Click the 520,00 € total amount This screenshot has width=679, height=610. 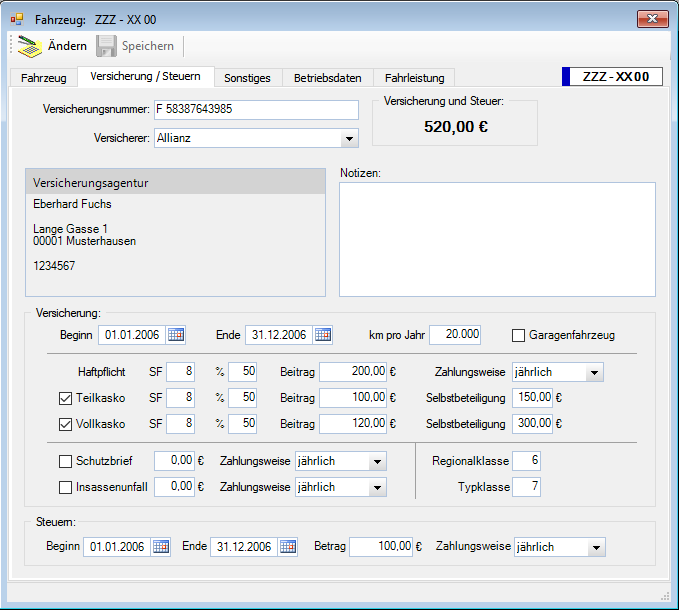(x=456, y=127)
